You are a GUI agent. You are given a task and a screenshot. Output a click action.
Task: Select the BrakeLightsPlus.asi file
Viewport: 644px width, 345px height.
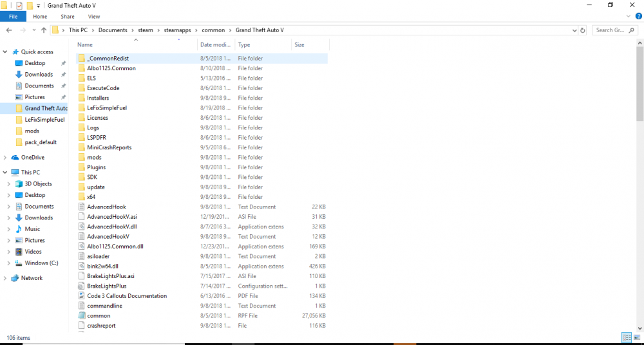[111, 276]
